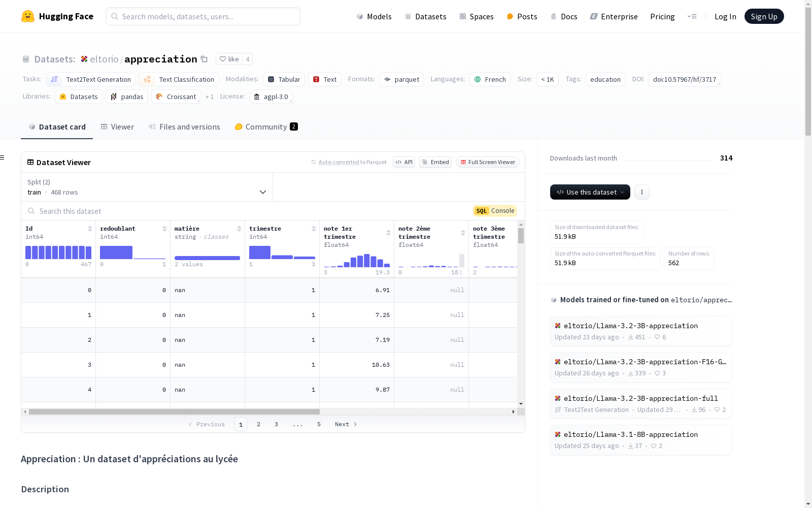The image size is (812, 508).
Task: Open Posts in the top navigation
Action: coord(522,16)
